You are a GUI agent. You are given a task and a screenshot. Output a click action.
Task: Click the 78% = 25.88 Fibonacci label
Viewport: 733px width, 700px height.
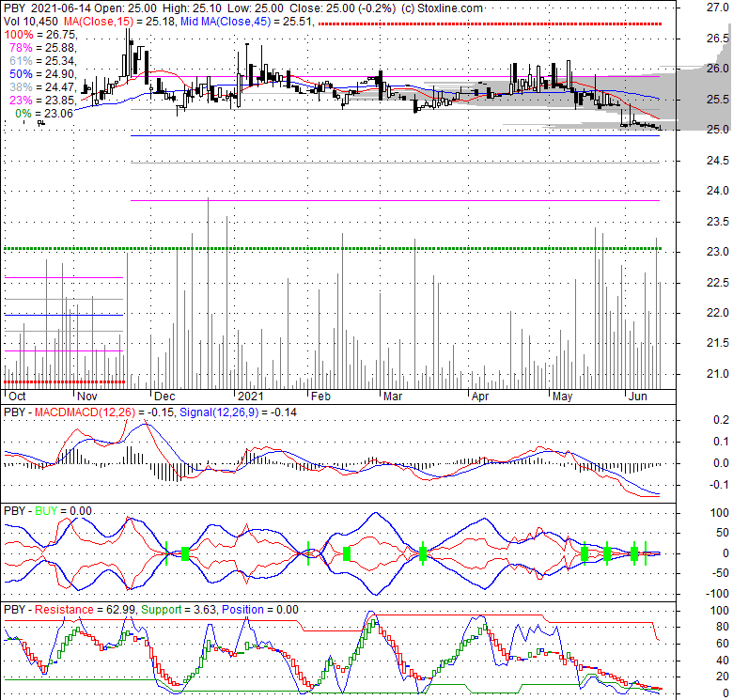[x=42, y=48]
